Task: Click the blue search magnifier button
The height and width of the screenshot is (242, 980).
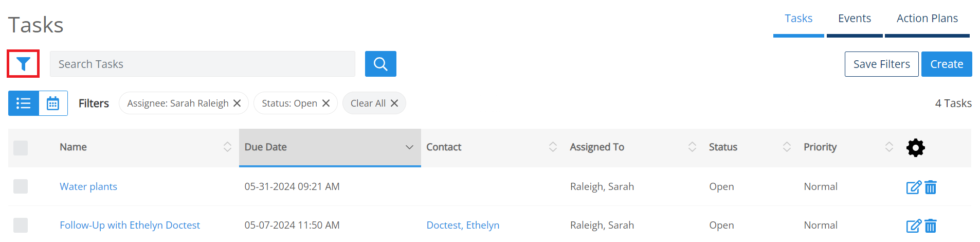Action: pyautogui.click(x=380, y=64)
